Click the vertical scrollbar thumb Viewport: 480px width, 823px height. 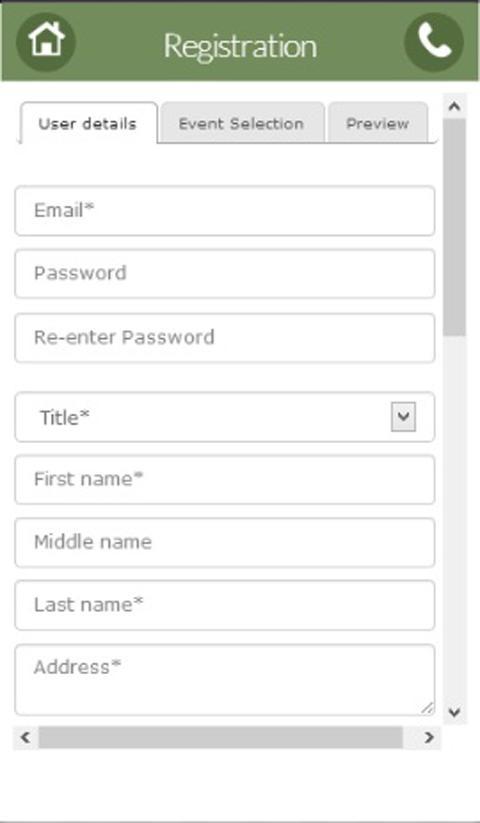coord(454,227)
